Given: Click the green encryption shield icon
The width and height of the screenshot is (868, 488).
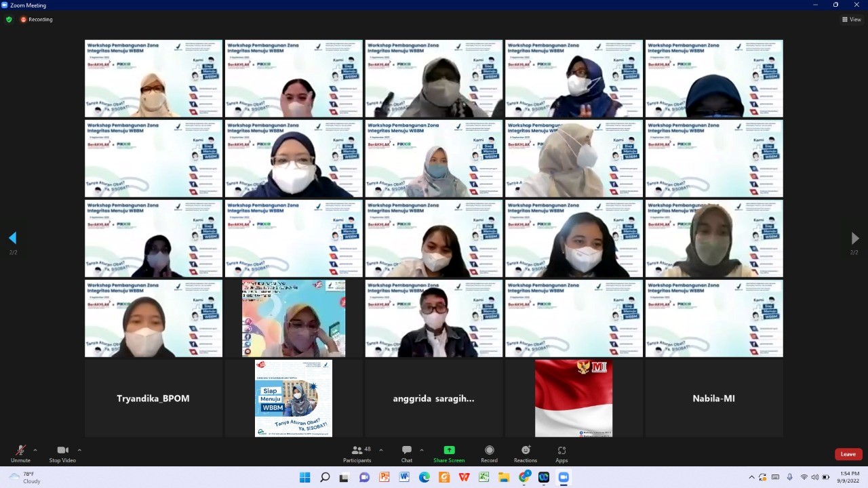Looking at the screenshot, I should pyautogui.click(x=9, y=20).
